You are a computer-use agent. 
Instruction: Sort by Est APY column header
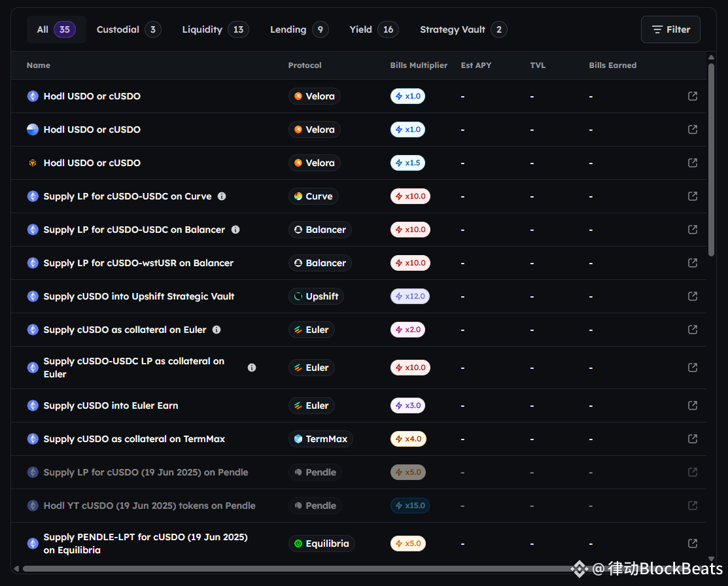tap(476, 65)
